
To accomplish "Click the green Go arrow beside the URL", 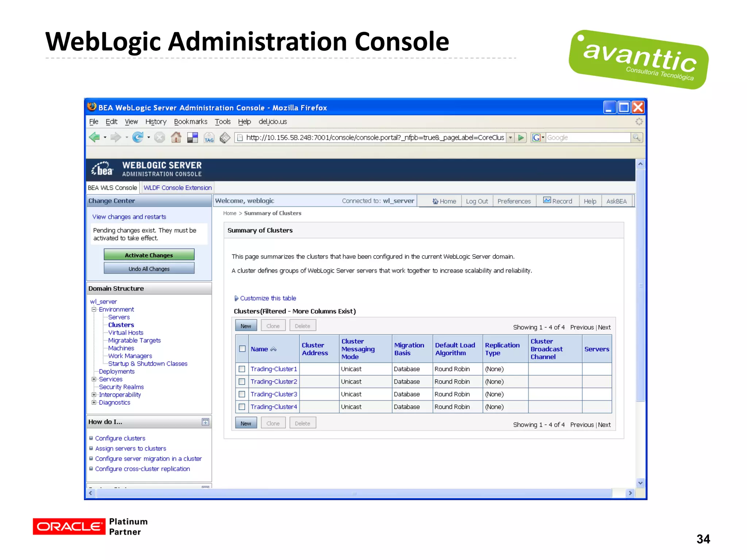I will (521, 137).
